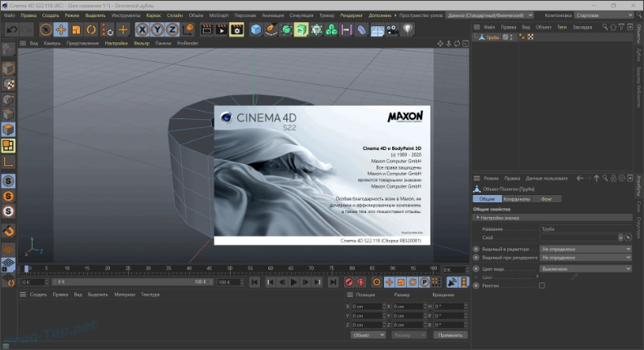
Task: Click the Undo arrow in the top toolbar
Action: coord(11,29)
